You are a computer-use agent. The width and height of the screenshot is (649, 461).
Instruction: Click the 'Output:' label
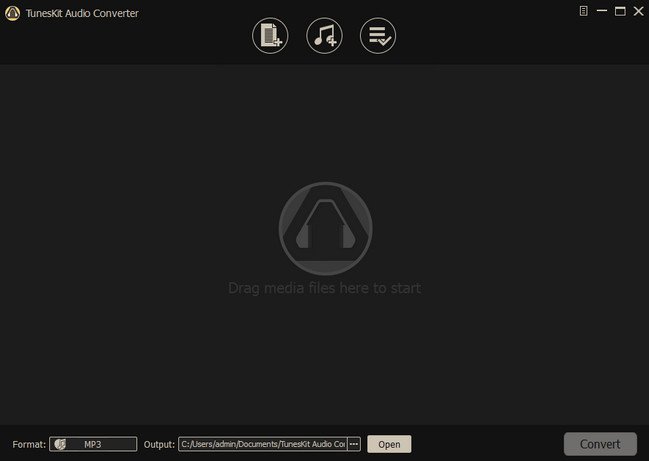(159, 444)
